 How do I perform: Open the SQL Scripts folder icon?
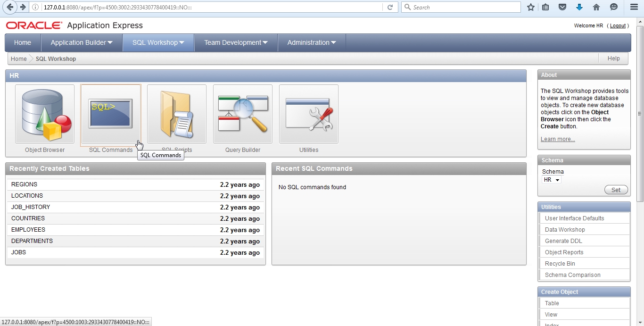tap(177, 114)
